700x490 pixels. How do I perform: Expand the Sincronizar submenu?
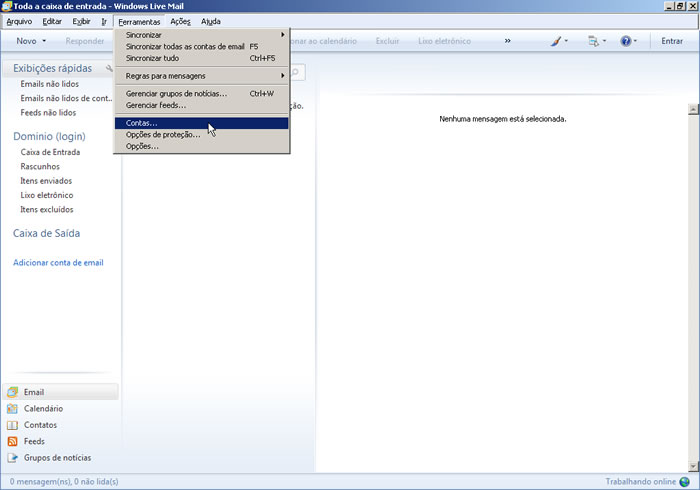(201, 35)
